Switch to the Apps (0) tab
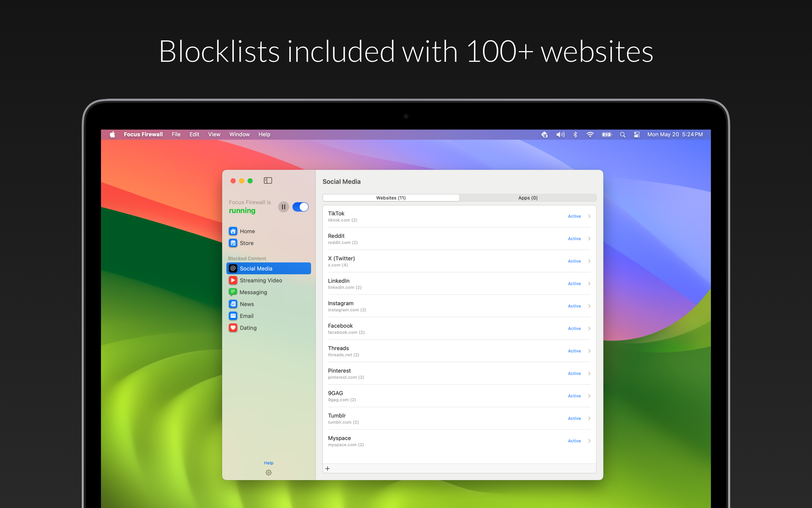Screen dimensions: 812x508 tap(528, 198)
